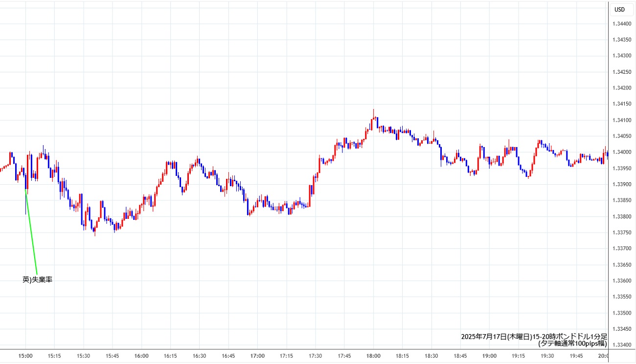Select the 1.34150 price axis label

pos(622,104)
